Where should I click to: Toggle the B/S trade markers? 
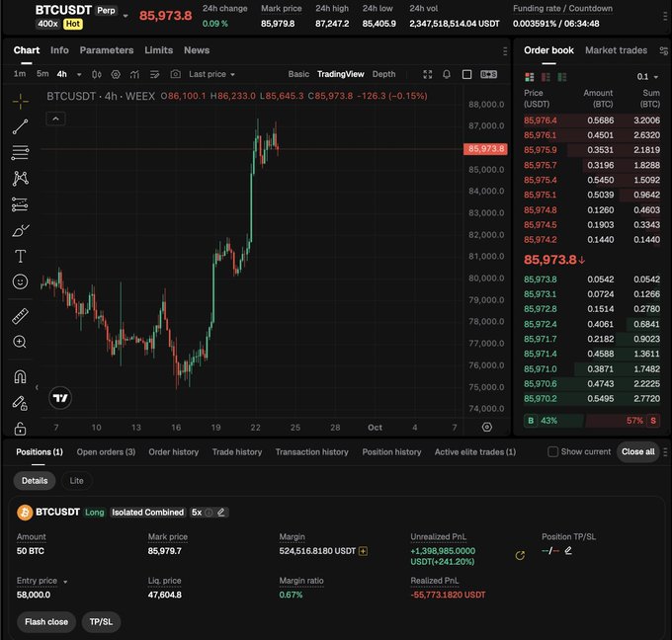pyautogui.click(x=488, y=74)
